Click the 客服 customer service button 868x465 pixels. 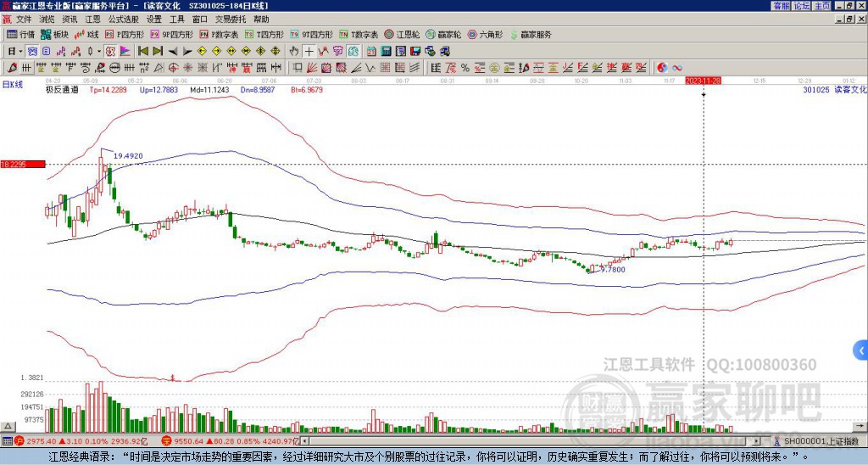tap(781, 6)
